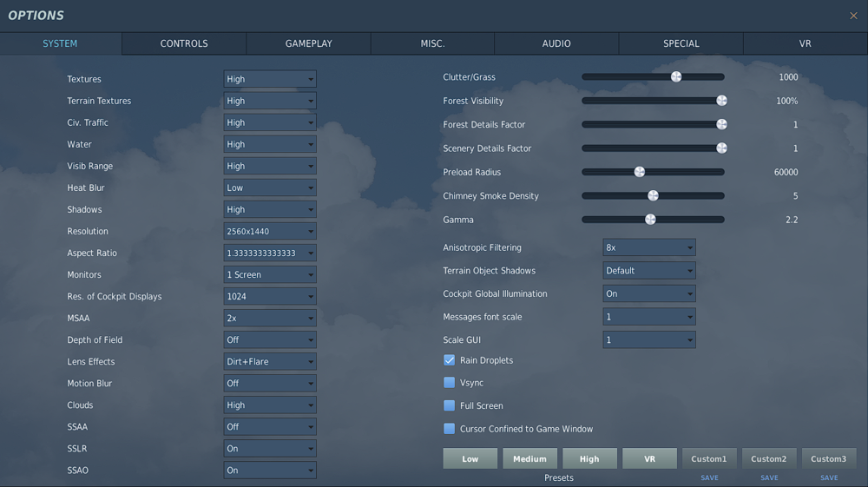Viewport: 868px width, 487px height.
Task: Load the Custom2 preset
Action: [769, 458]
